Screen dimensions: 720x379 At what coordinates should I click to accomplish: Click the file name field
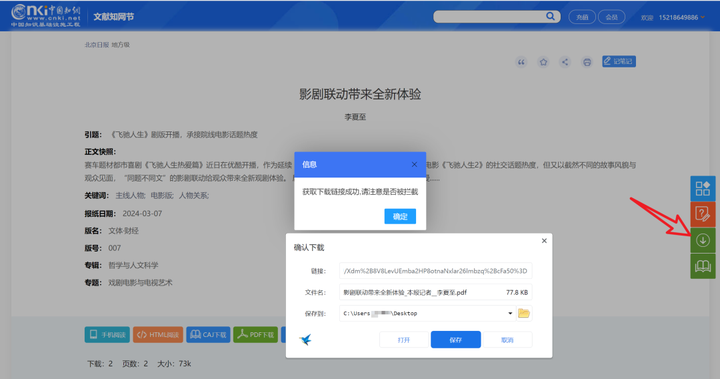(x=435, y=292)
